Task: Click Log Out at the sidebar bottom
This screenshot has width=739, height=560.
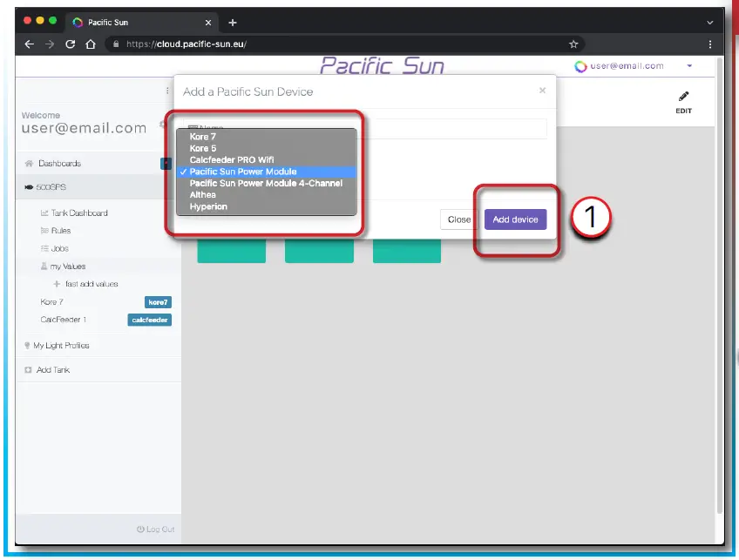Action: coord(155,530)
